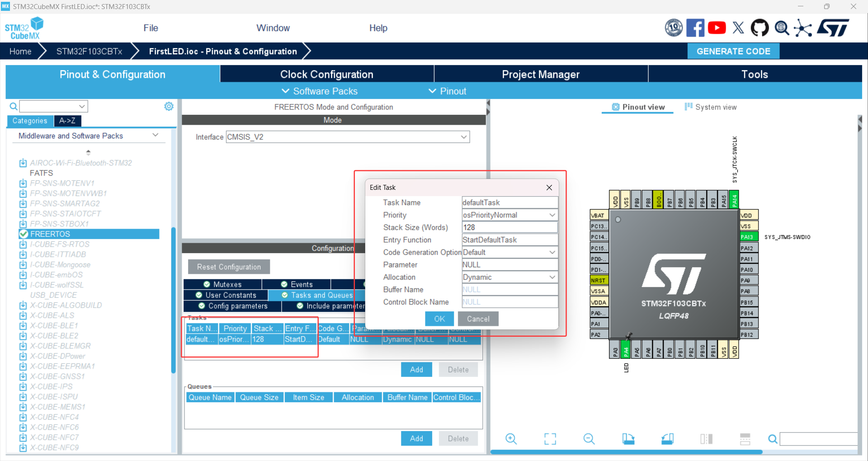Image resolution: width=868 pixels, height=461 pixels.
Task: Select the A->Z sorting tab
Action: point(67,121)
